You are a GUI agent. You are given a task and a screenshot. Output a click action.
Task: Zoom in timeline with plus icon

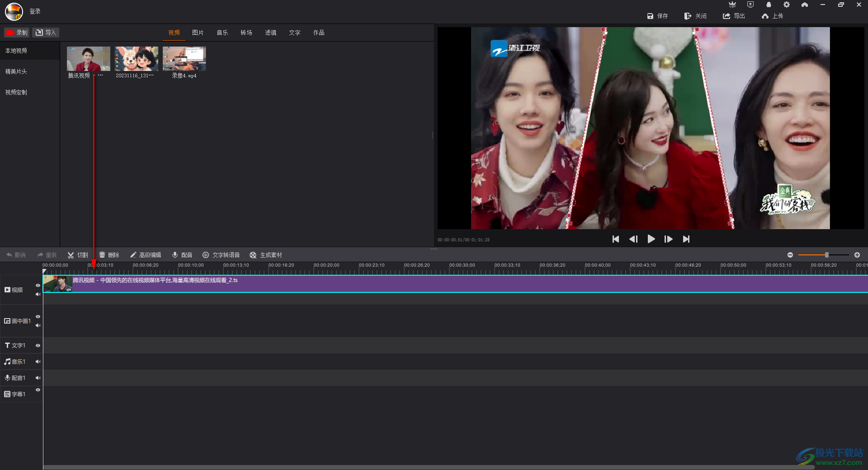pyautogui.click(x=857, y=255)
